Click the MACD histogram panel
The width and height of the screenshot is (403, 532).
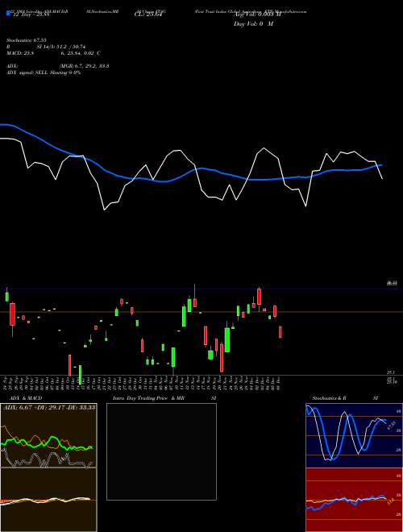click(x=48, y=500)
